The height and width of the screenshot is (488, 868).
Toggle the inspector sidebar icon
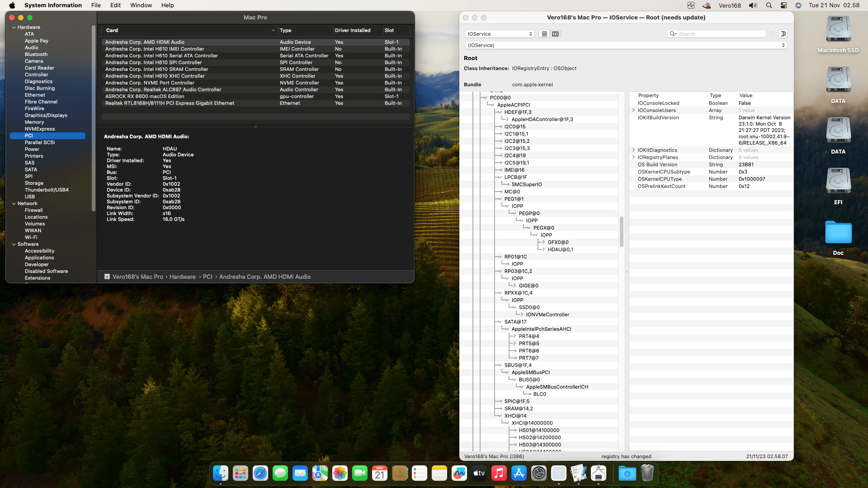click(x=783, y=34)
